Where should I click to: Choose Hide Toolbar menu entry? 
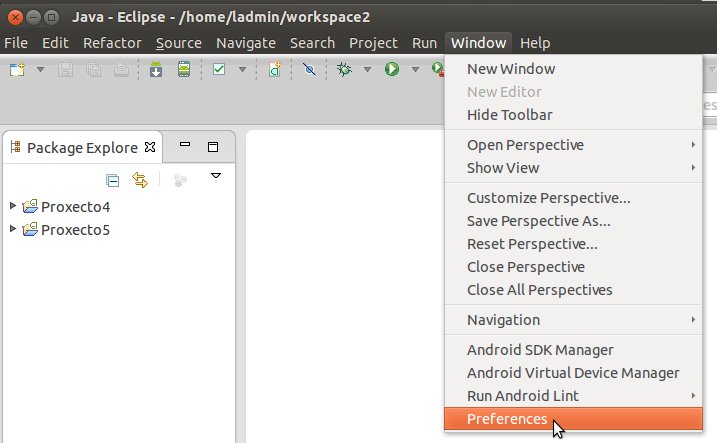point(573,115)
